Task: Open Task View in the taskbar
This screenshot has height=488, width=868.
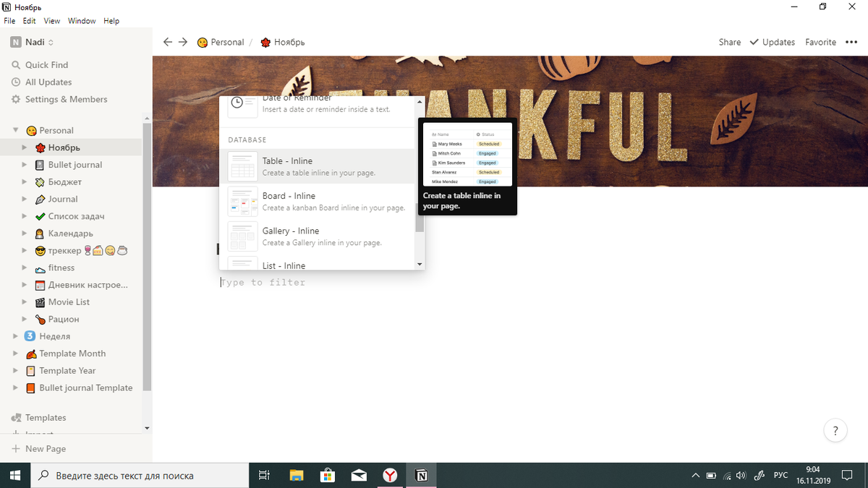Action: click(264, 475)
